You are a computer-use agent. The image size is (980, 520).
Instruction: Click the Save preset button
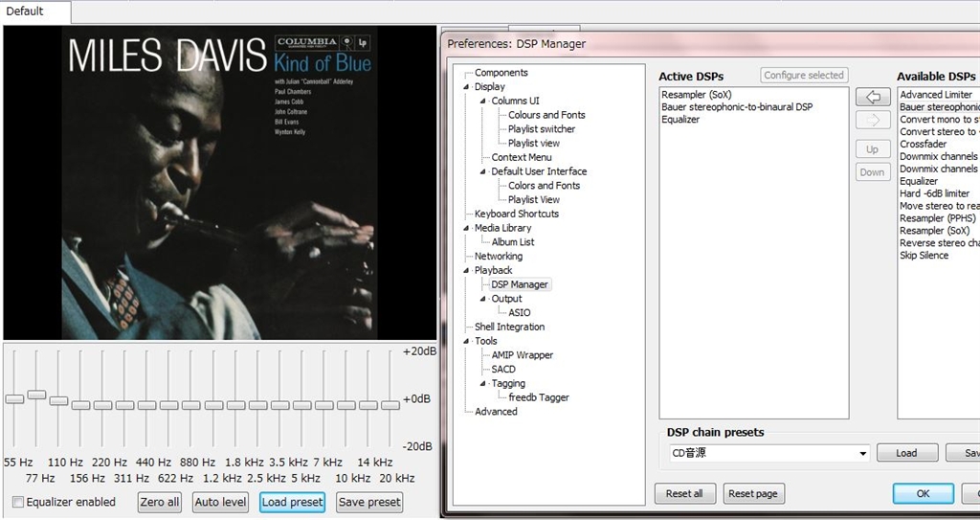click(370, 502)
